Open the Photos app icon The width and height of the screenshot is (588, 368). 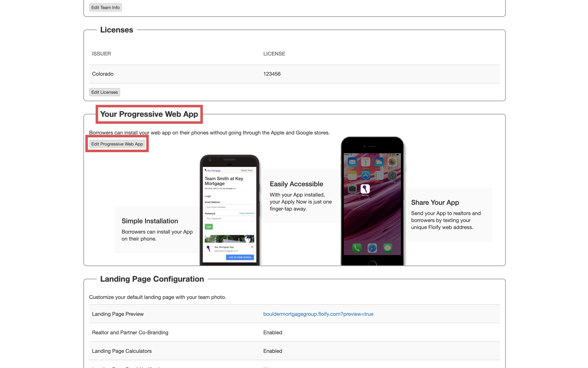pyautogui.click(x=392, y=162)
